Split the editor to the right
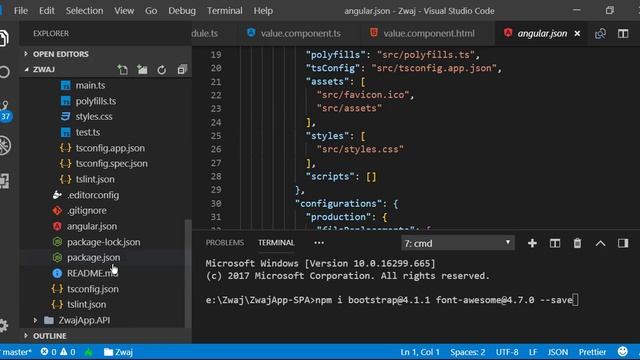Viewport: 640px width, 360px height. 623,33
